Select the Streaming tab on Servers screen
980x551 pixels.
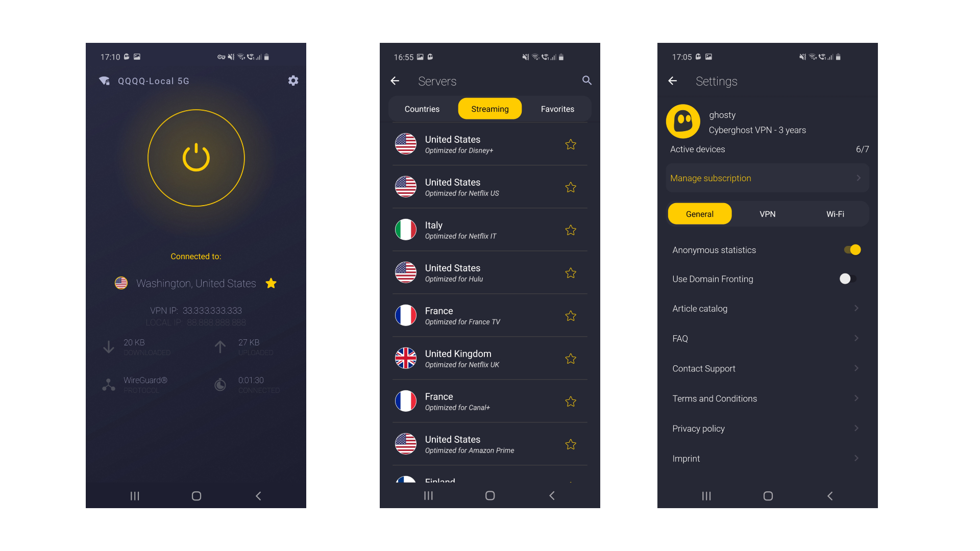[490, 108]
